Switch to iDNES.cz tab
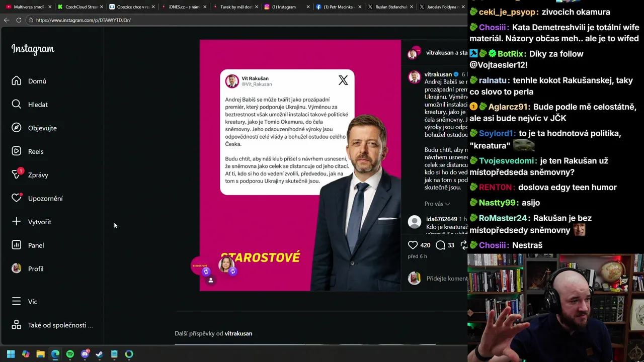This screenshot has width=644, height=362. click(182, 7)
